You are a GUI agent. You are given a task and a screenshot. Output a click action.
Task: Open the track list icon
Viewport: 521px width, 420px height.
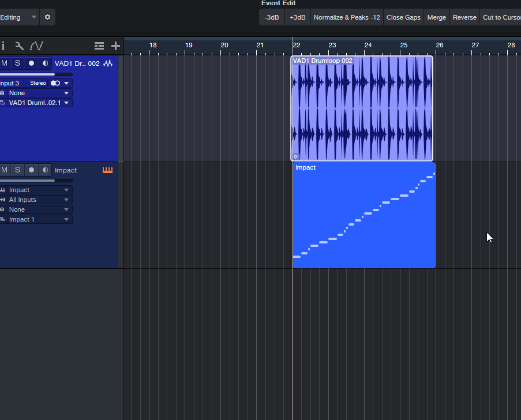coord(99,46)
